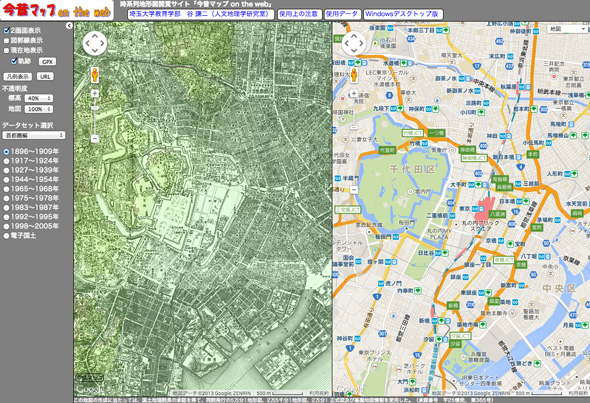The height and width of the screenshot is (403, 590).
Task: Pan the modern Google map right
Action: point(361,43)
